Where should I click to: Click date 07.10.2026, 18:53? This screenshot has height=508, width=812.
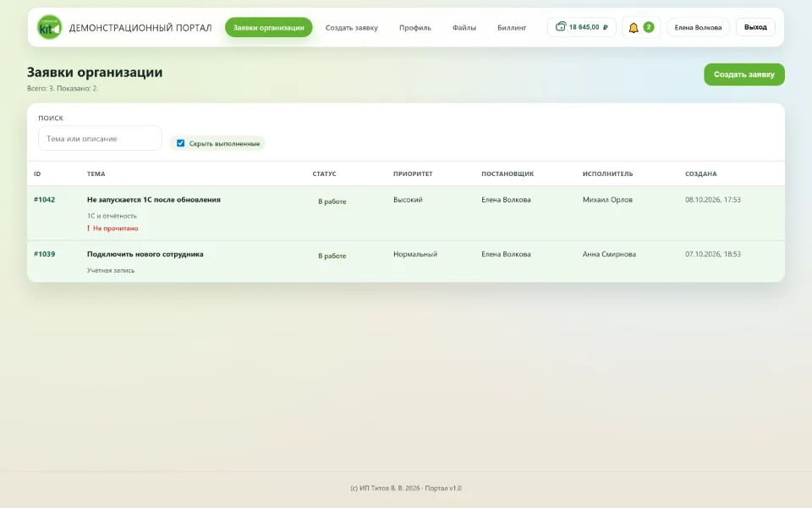point(713,254)
